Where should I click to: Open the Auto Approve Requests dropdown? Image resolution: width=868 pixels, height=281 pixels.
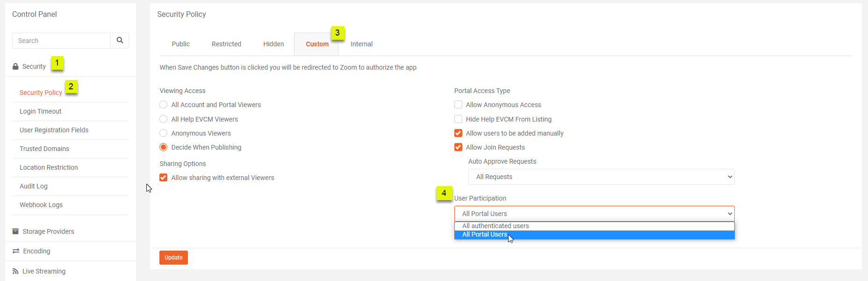[601, 177]
